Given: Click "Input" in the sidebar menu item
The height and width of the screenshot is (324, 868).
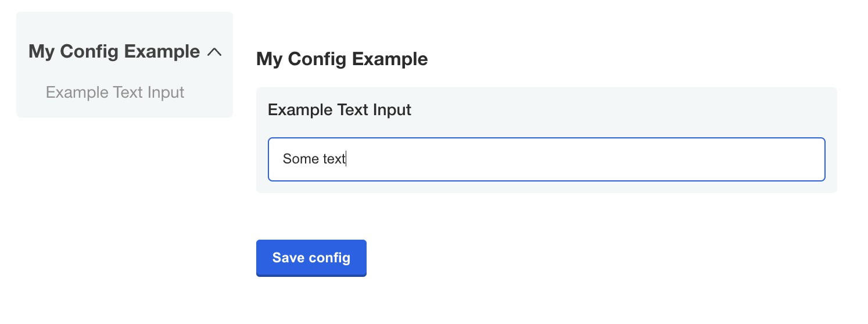Looking at the screenshot, I should (166, 92).
